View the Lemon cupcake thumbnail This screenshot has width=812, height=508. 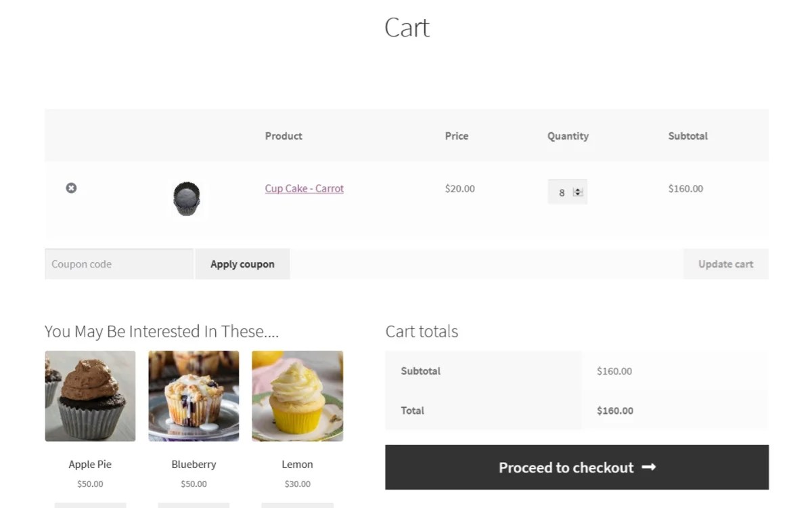[297, 396]
